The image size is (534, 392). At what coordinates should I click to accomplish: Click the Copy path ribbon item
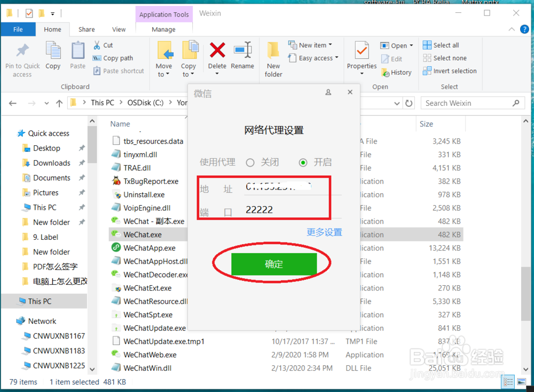tap(113, 58)
